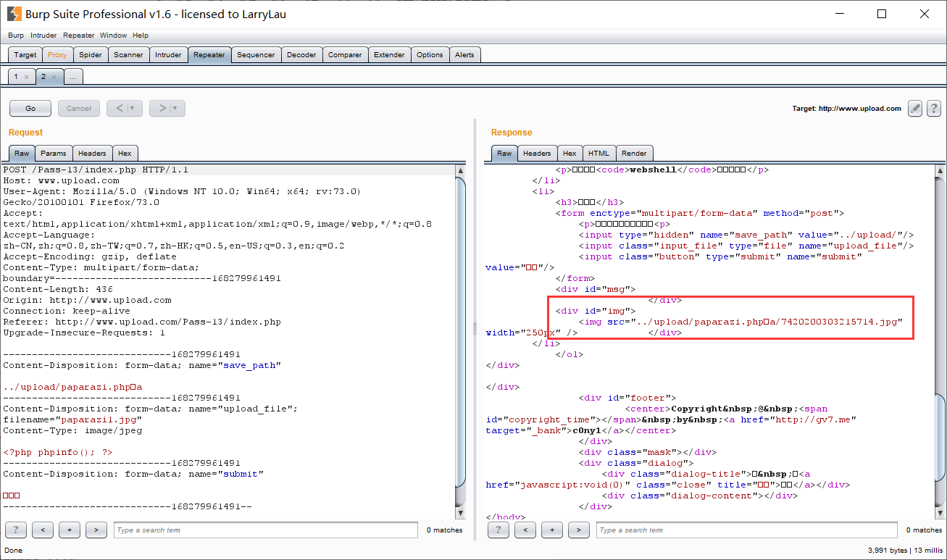Show the request Raw view

pyautogui.click(x=22, y=153)
